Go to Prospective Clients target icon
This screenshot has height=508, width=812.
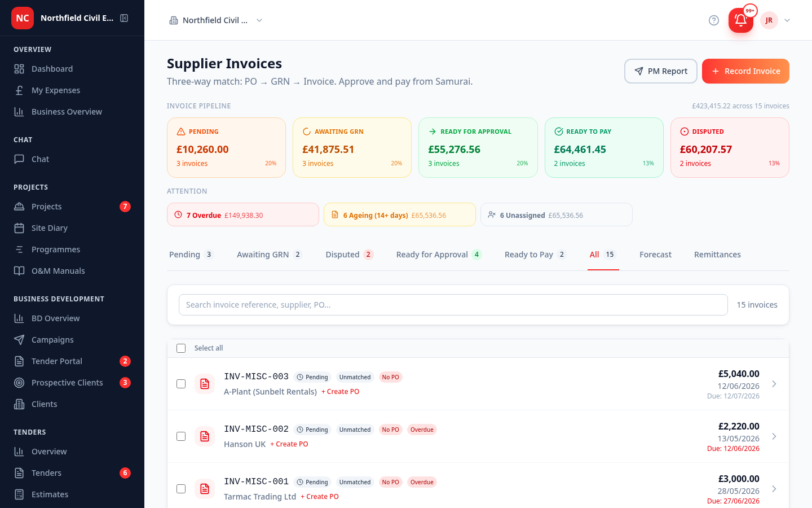click(19, 383)
